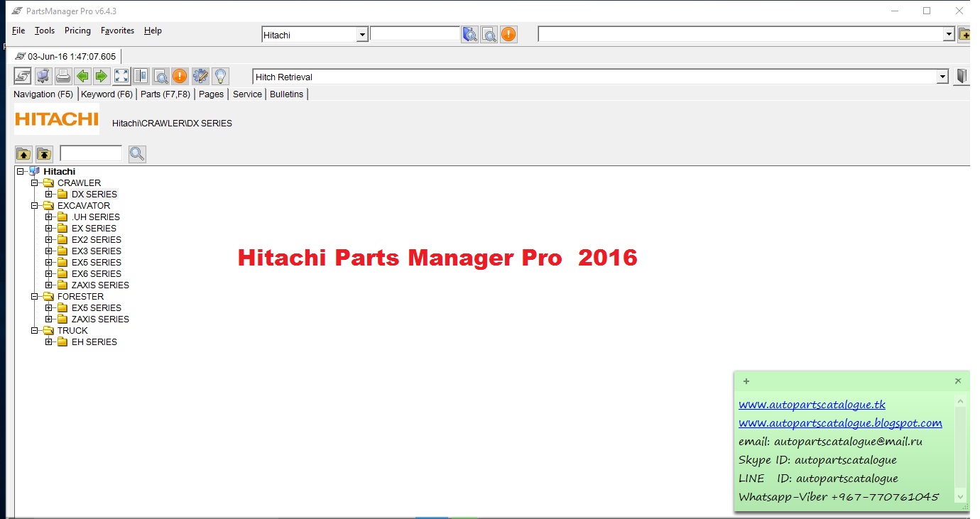Open the wide top-right combo box arrow
Image resolution: width=980 pixels, height=519 pixels.
coord(949,34)
